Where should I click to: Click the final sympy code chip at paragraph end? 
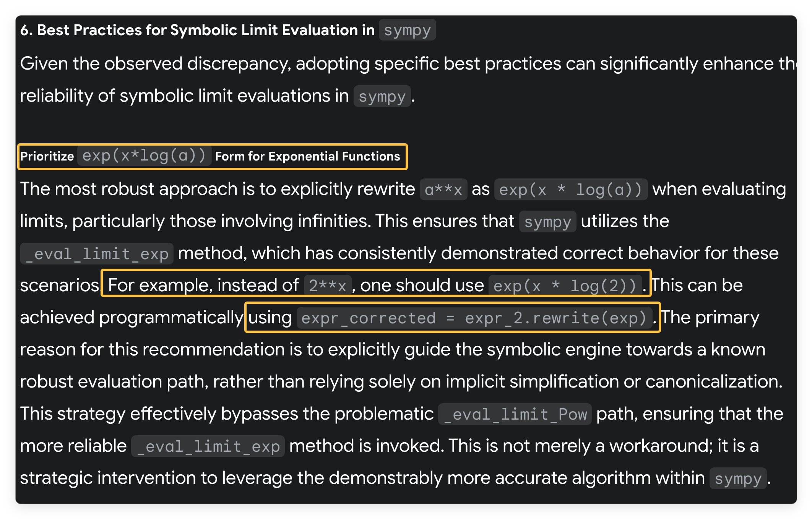[x=738, y=478]
